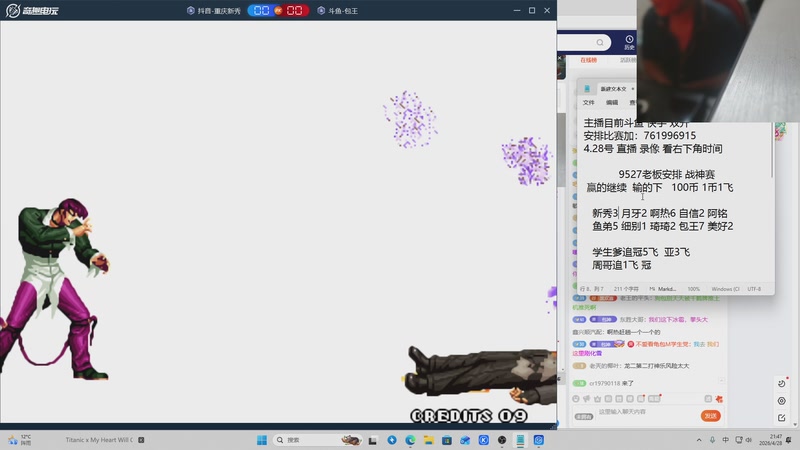Open File Explorer from the taskbar
This screenshot has height=450, width=800.
click(x=429, y=440)
